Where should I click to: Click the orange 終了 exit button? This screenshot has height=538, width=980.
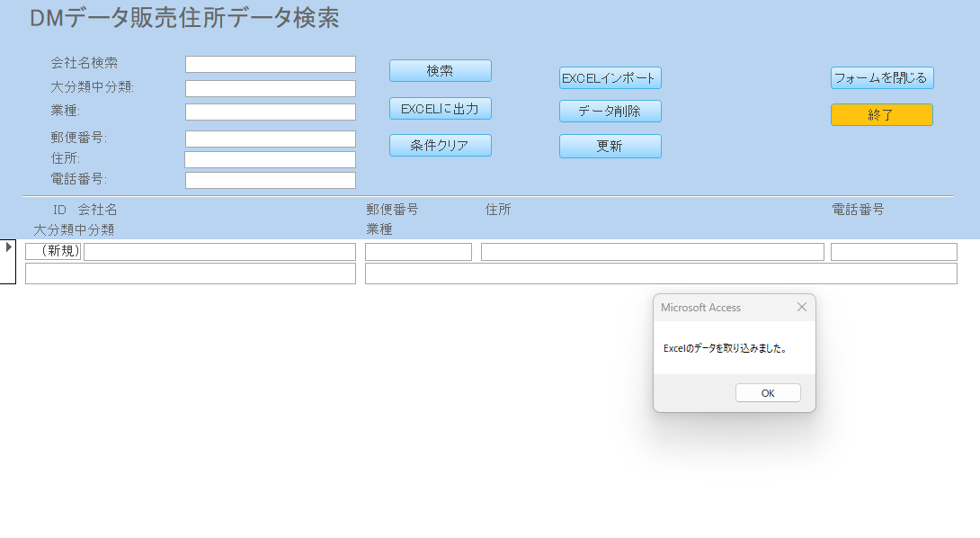[881, 114]
